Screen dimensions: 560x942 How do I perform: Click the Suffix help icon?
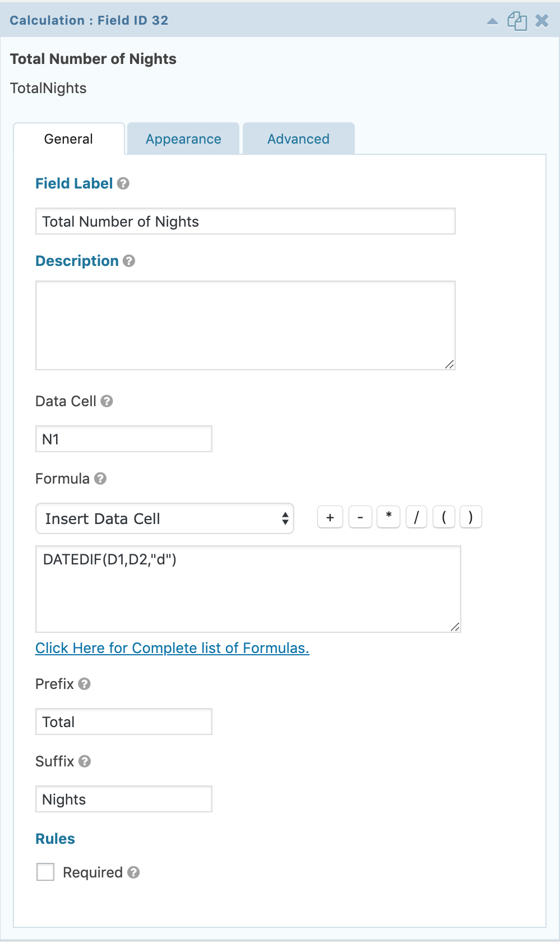pyautogui.click(x=85, y=761)
